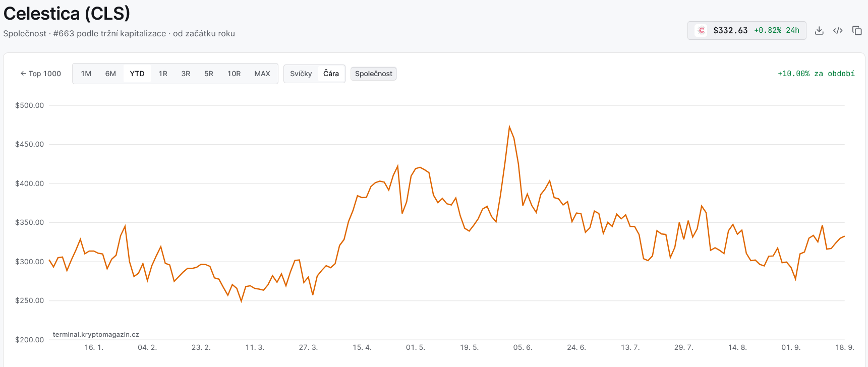Click the 23. 2. date label
The width and height of the screenshot is (868, 367).
coord(201,347)
